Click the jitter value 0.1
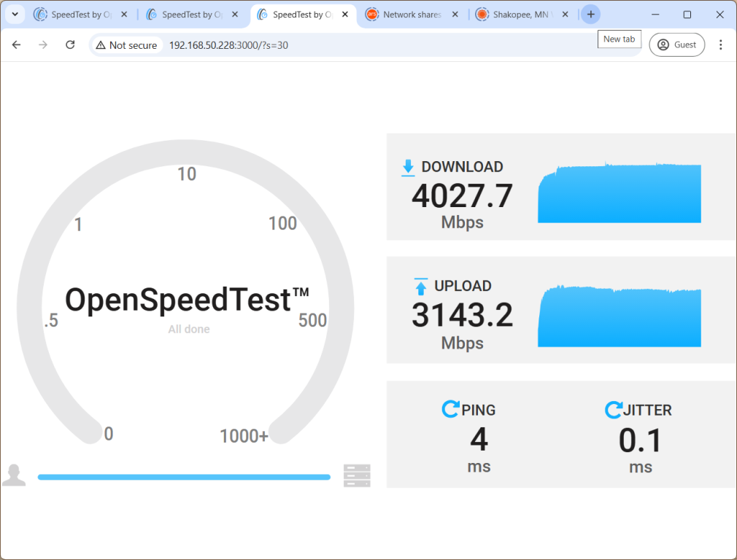This screenshot has width=737, height=560. (640, 440)
